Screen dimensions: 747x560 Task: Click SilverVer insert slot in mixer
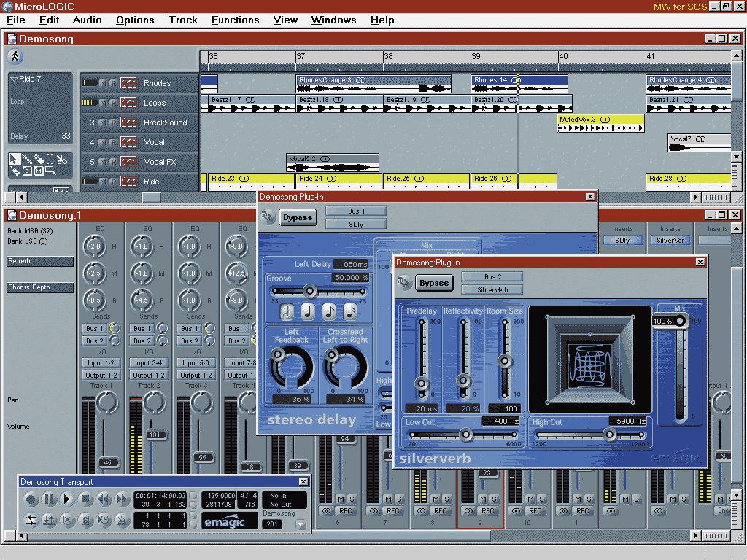(x=670, y=241)
